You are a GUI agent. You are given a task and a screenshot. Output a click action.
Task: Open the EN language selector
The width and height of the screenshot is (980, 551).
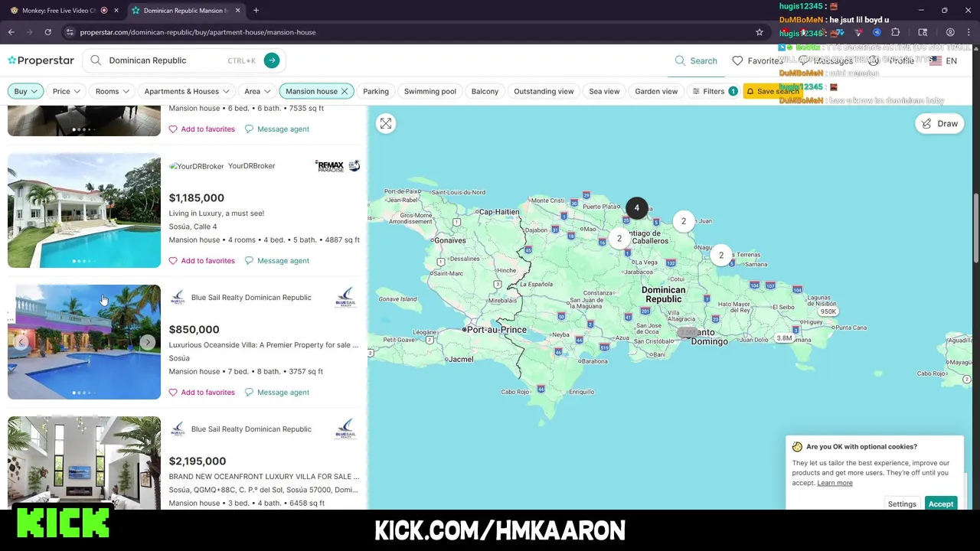(943, 60)
